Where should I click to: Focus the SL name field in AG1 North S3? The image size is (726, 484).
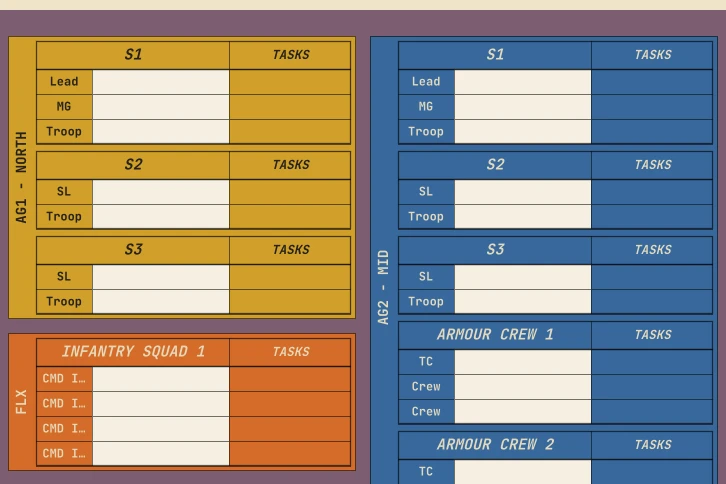pyautogui.click(x=161, y=277)
